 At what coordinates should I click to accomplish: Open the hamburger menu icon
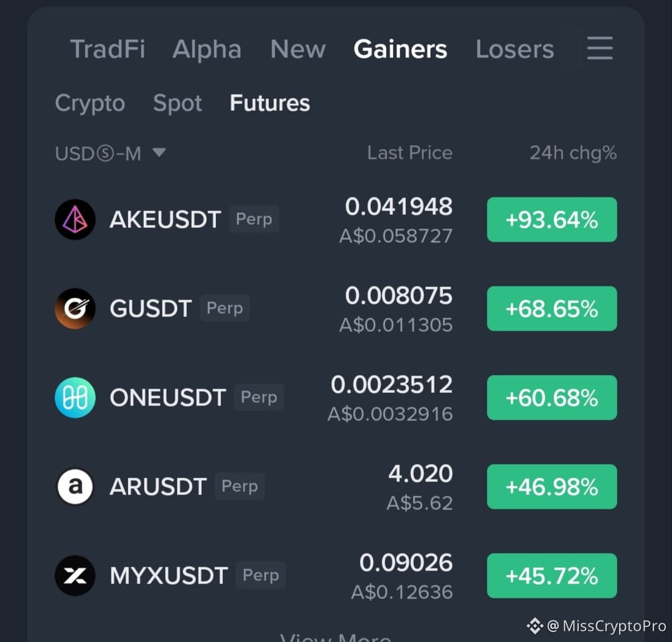click(600, 48)
